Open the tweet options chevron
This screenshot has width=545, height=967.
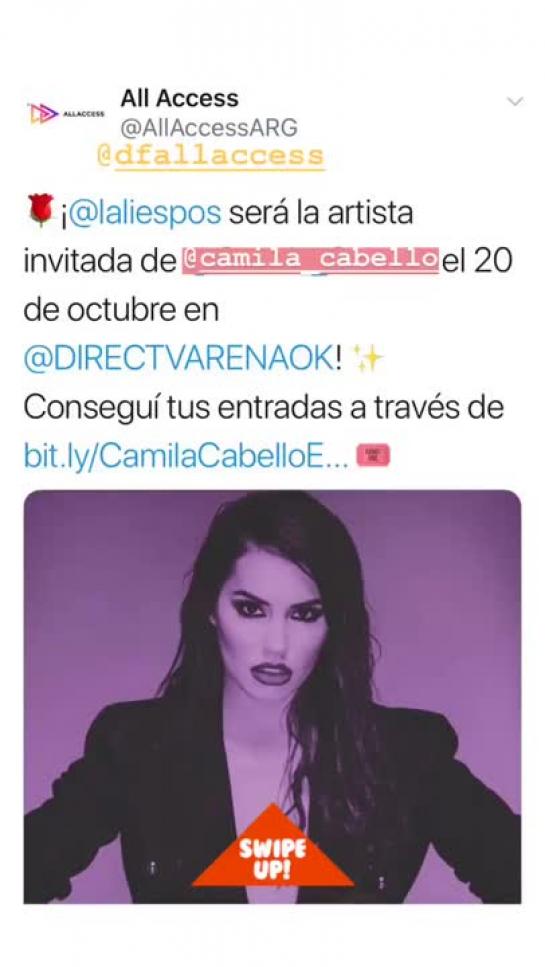[x=515, y=101]
